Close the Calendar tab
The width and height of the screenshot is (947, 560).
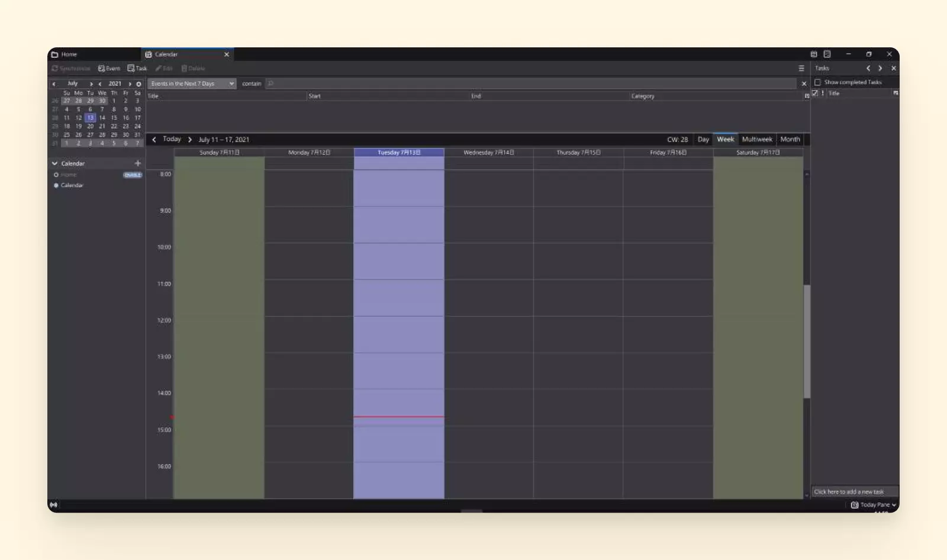(226, 54)
